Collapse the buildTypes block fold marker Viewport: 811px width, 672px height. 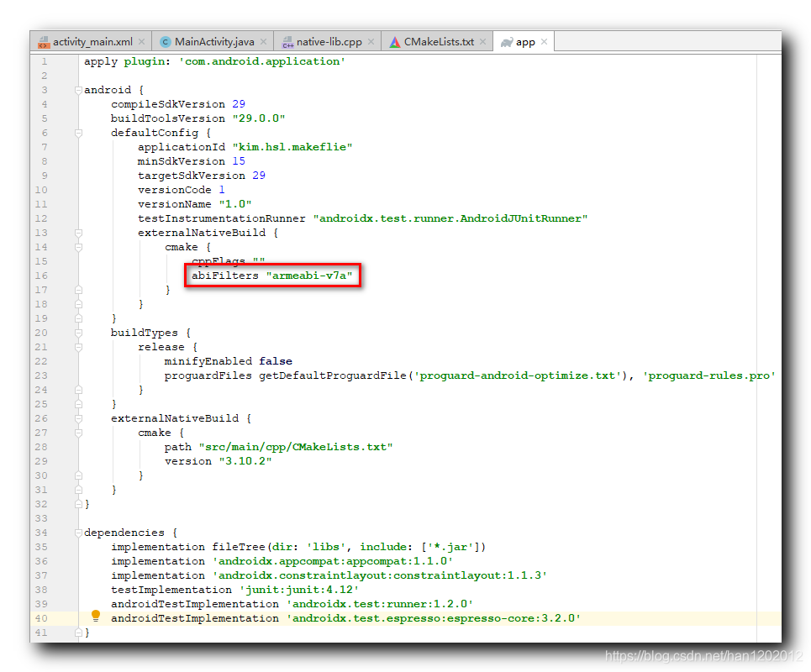click(x=79, y=333)
